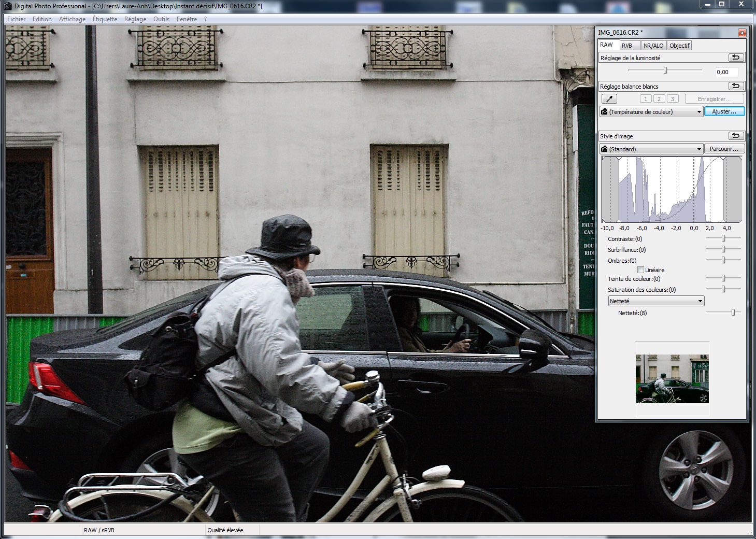The image size is (756, 539).
Task: Click the Netteté:(8) label
Action: click(632, 313)
